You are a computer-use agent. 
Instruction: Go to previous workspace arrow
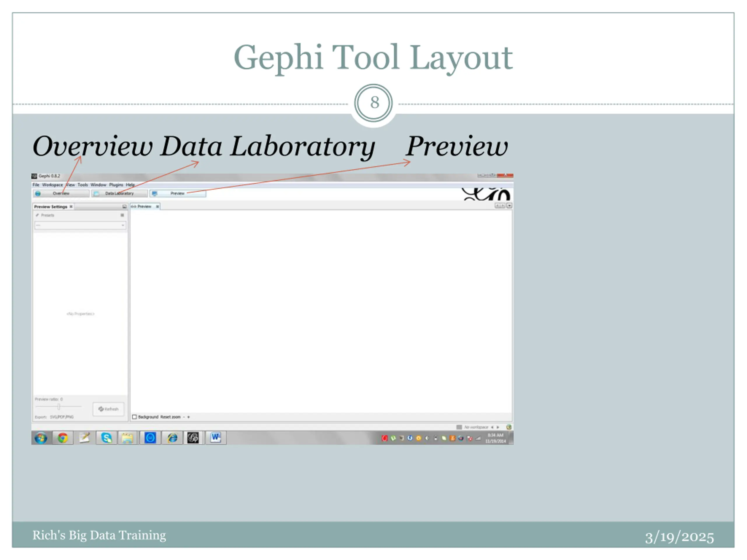[492, 427]
